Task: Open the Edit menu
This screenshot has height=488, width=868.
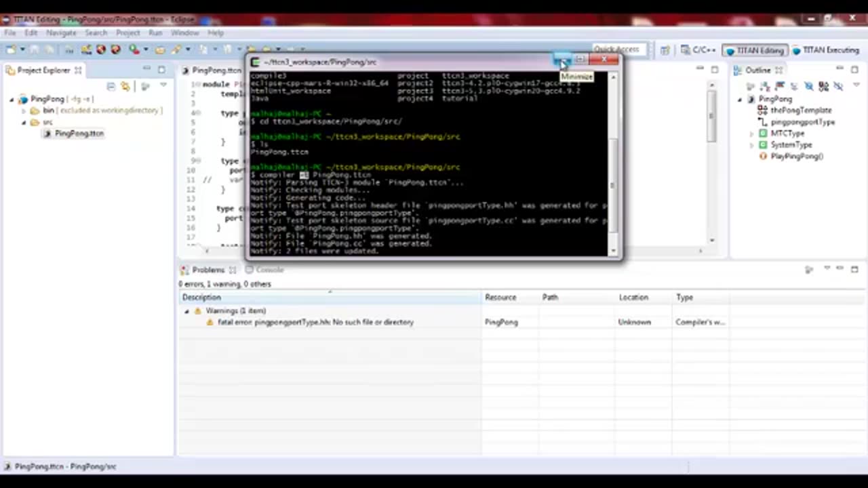Action: [31, 33]
